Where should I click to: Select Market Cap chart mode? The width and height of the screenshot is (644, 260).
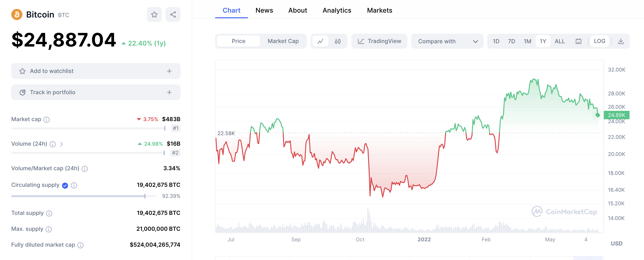pos(283,41)
